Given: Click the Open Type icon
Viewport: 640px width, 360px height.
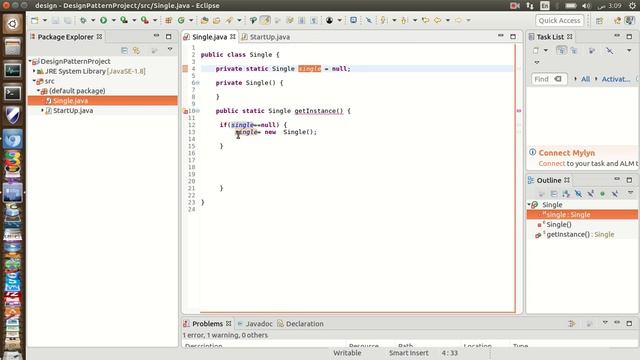Looking at the screenshot, I should (x=204, y=20).
